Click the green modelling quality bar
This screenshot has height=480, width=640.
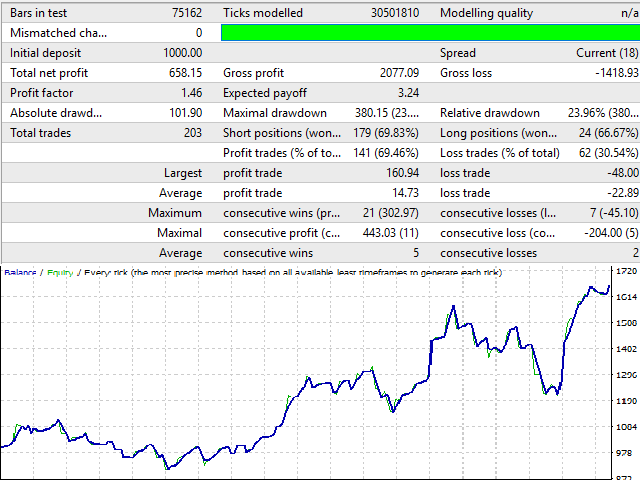[x=429, y=33]
